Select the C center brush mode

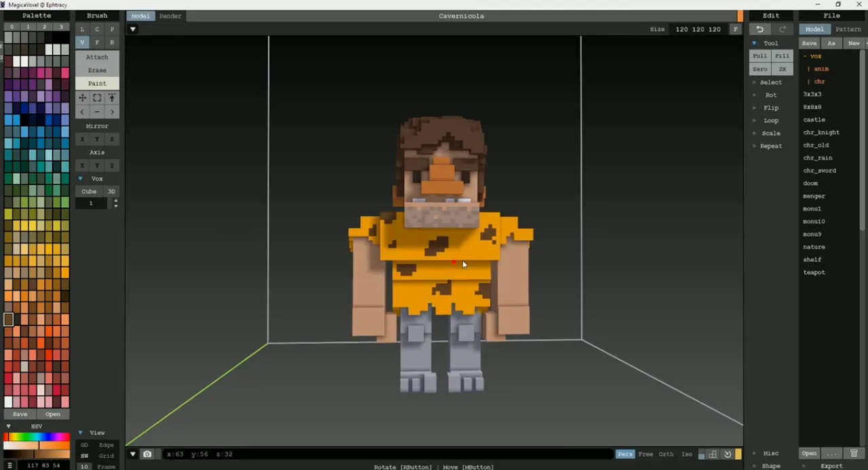point(97,29)
